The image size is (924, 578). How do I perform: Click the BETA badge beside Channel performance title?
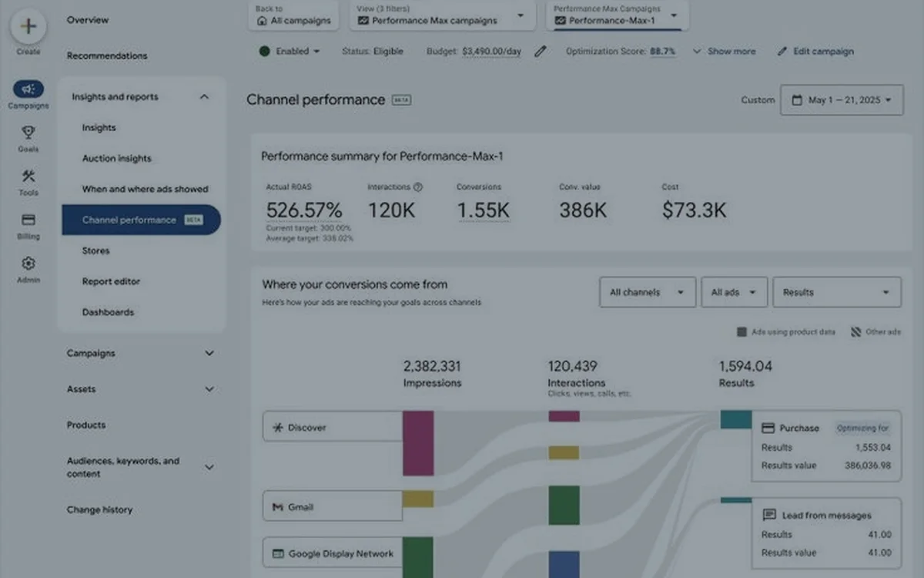(401, 100)
